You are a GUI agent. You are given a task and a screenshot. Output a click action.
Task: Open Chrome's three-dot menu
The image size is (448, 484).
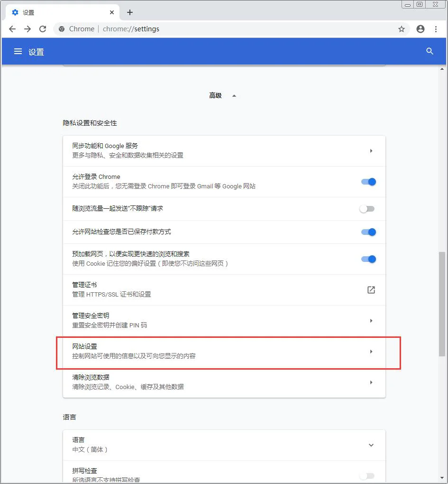click(436, 29)
